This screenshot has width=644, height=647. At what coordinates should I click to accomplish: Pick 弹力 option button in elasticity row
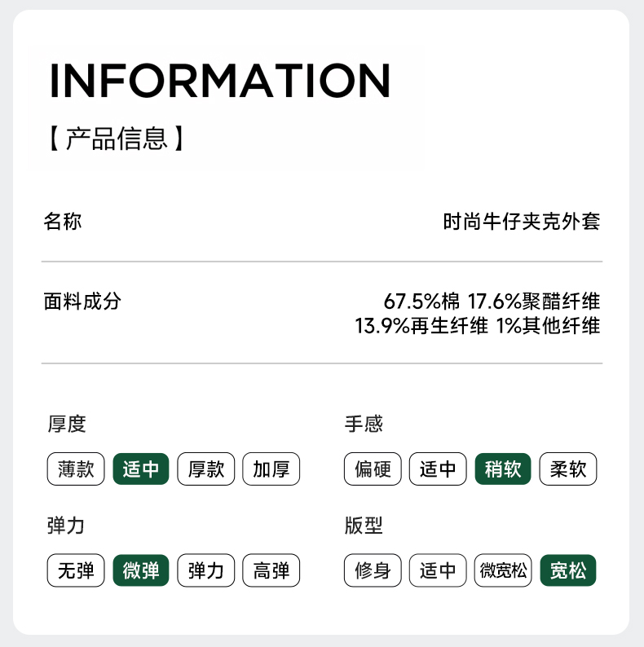tap(206, 570)
